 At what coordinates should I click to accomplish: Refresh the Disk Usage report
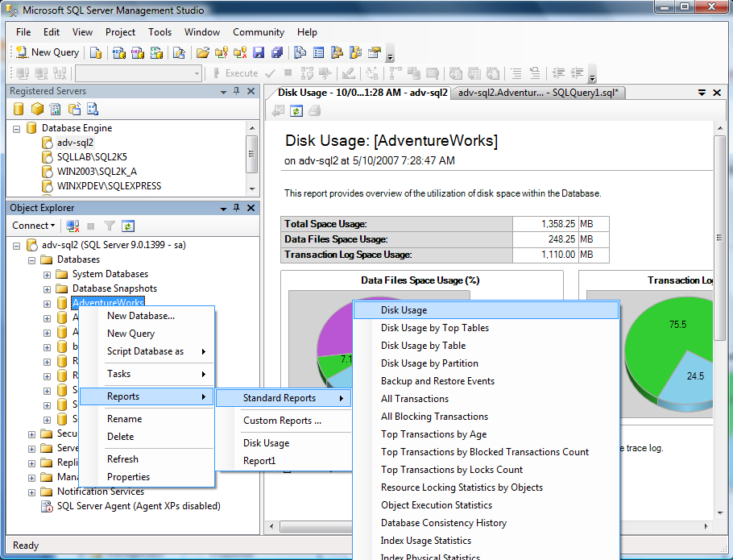296,111
